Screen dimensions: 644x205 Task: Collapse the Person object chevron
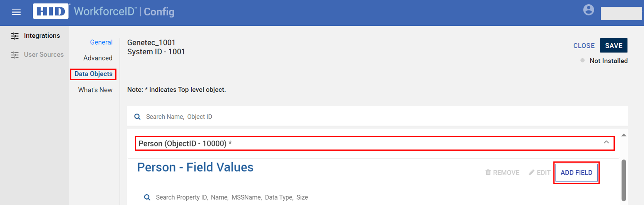pyautogui.click(x=606, y=142)
